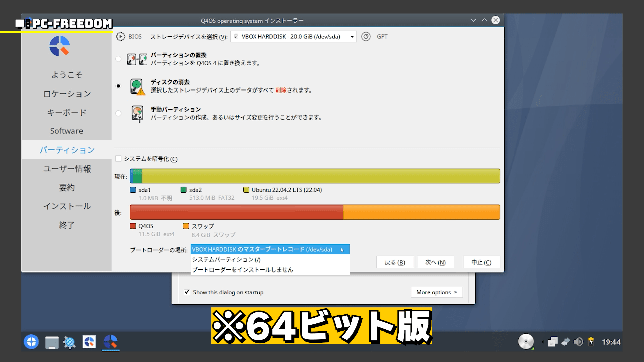Screen dimensions: 644x362
Task: Choose System partition (/) bootloader option
Action: [x=226, y=260]
